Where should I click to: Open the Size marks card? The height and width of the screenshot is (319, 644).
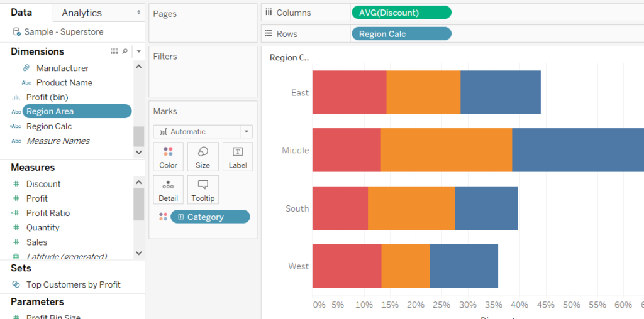(203, 156)
